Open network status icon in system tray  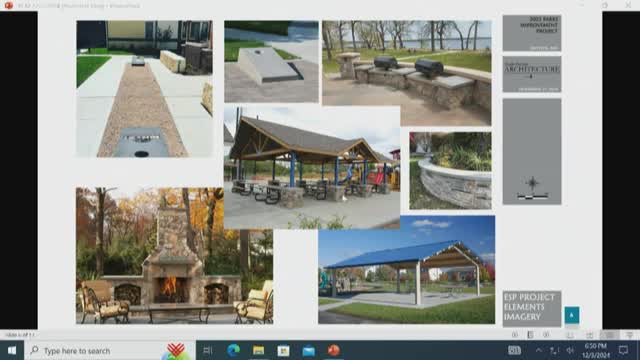click(x=553, y=350)
